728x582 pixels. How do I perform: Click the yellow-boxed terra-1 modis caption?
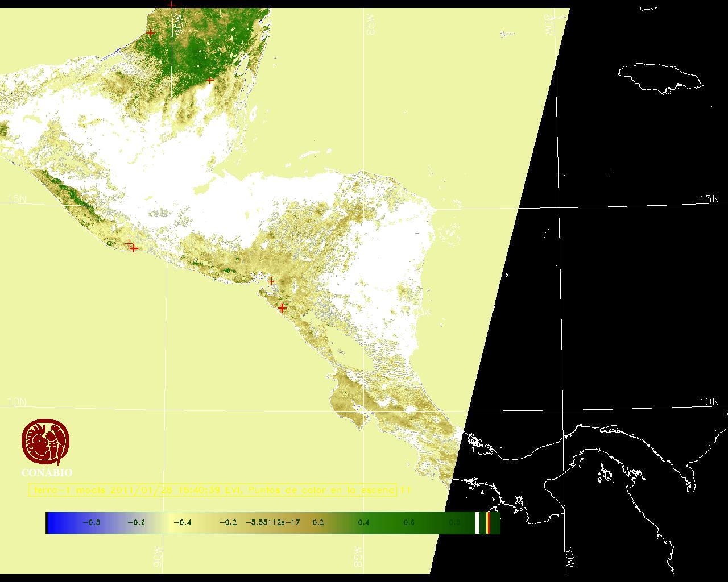click(x=213, y=490)
